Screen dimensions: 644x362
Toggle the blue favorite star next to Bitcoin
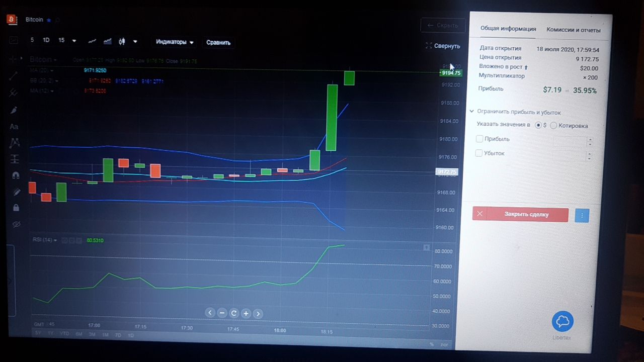[49, 20]
